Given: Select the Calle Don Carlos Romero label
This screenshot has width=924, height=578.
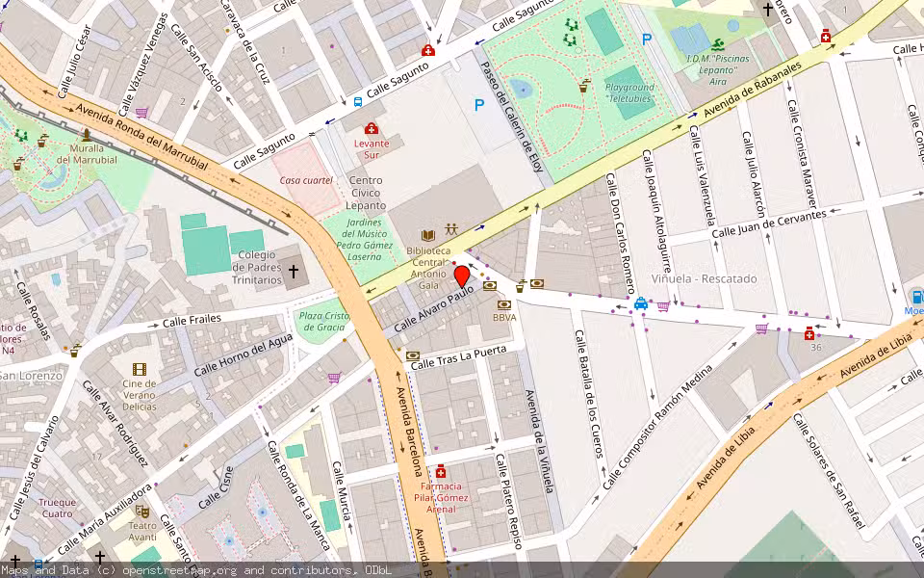Looking at the screenshot, I should [619, 233].
